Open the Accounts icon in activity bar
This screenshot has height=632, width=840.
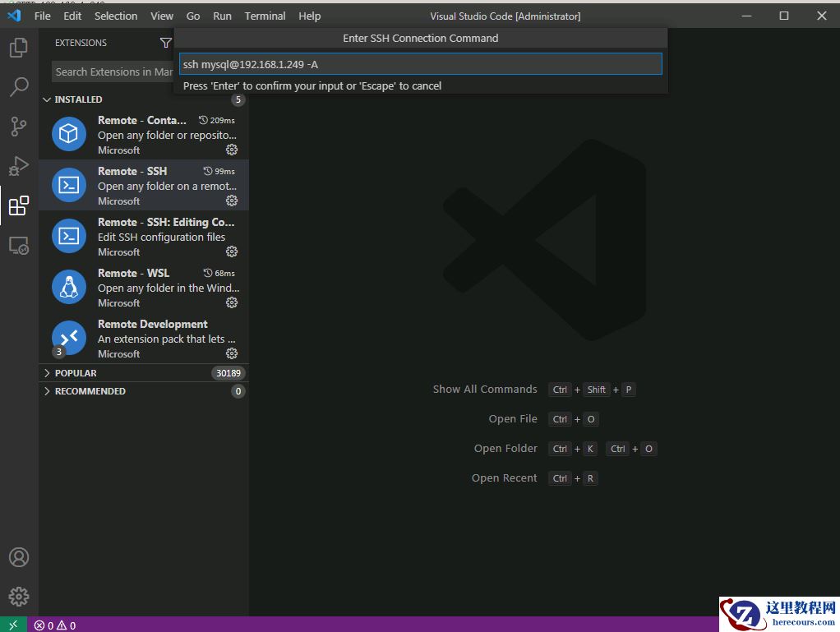point(19,557)
